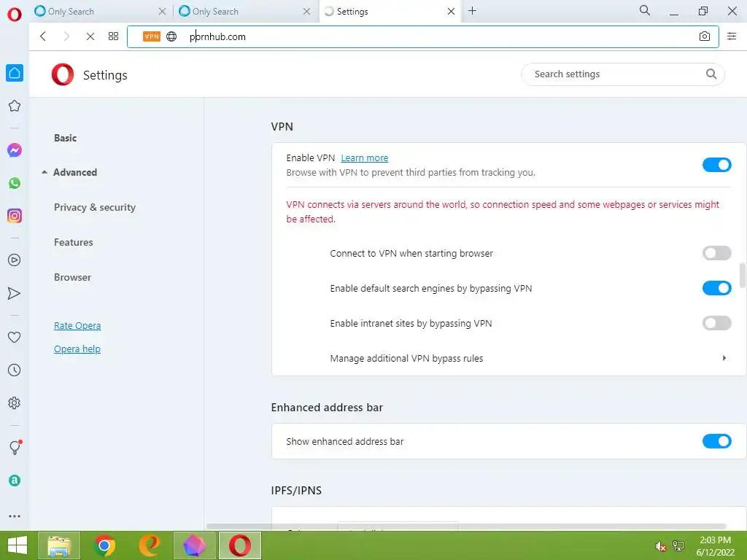The image size is (747, 560).
Task: Click the green 'a' sidebar icon
Action: tap(15, 481)
